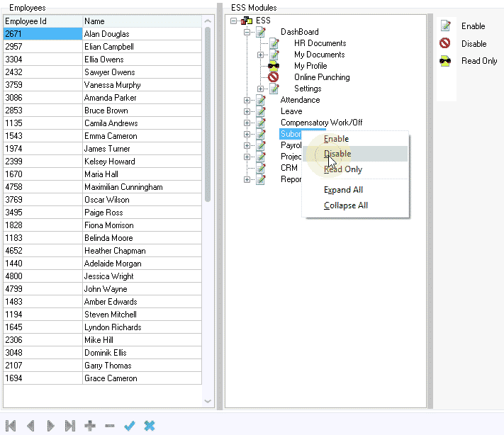This screenshot has width=504, height=435.
Task: Click DashBoard node status icon
Action: 261,32
